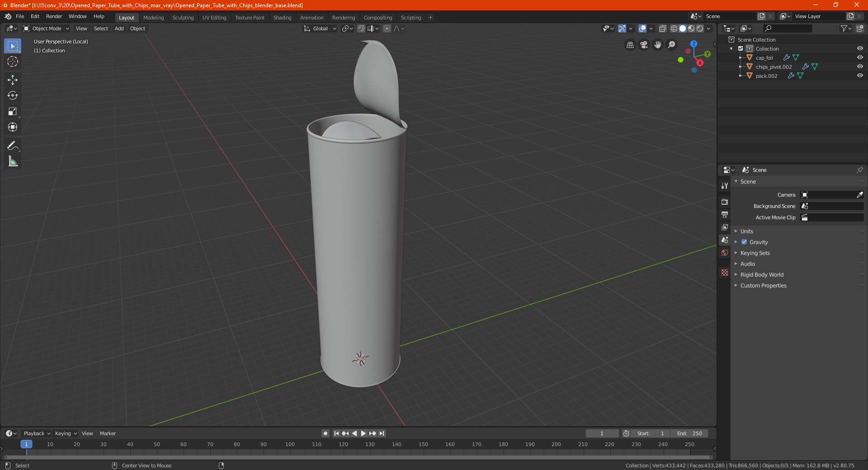
Task: Click the End frame field
Action: (689, 433)
